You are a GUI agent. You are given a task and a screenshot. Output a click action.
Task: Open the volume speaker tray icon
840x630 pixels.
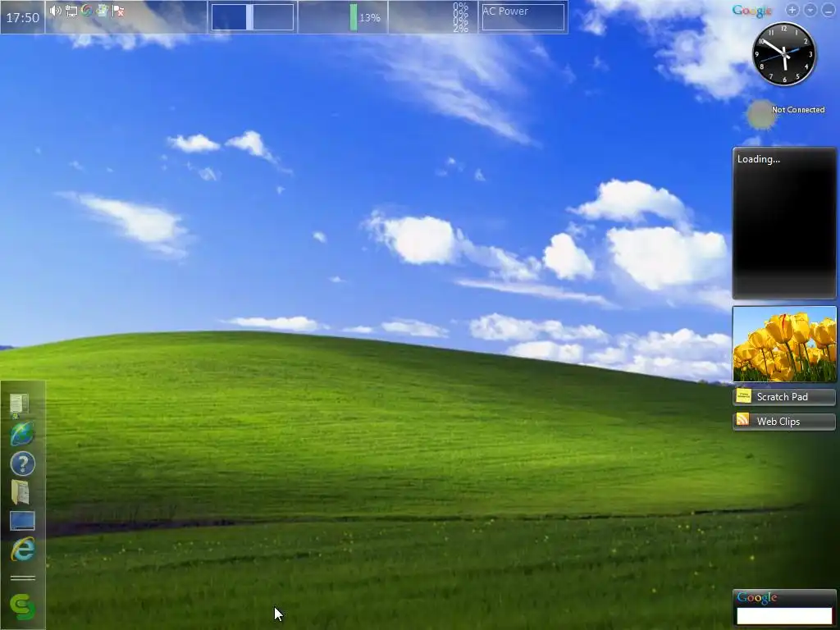coord(55,10)
